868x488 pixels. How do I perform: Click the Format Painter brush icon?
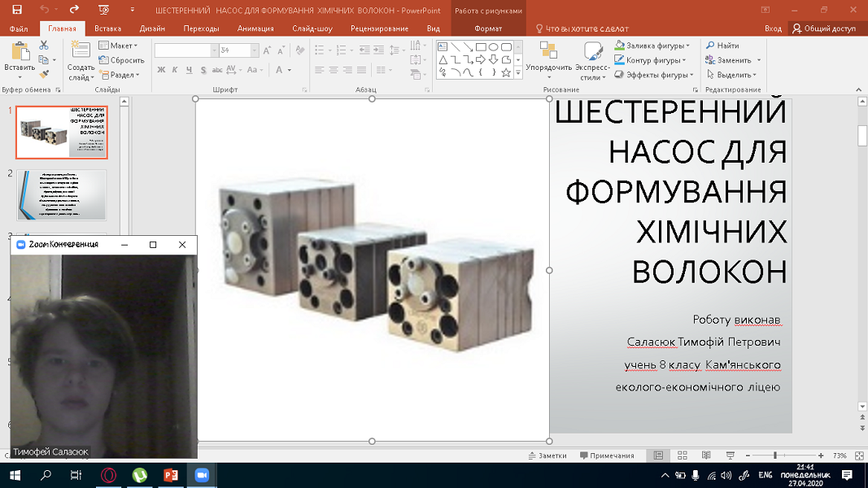44,74
